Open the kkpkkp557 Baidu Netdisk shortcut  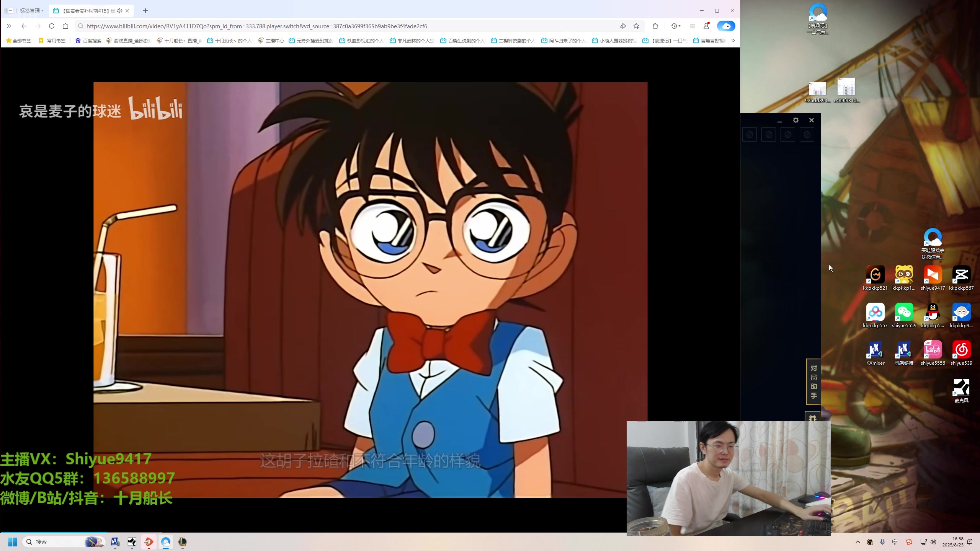(x=875, y=315)
